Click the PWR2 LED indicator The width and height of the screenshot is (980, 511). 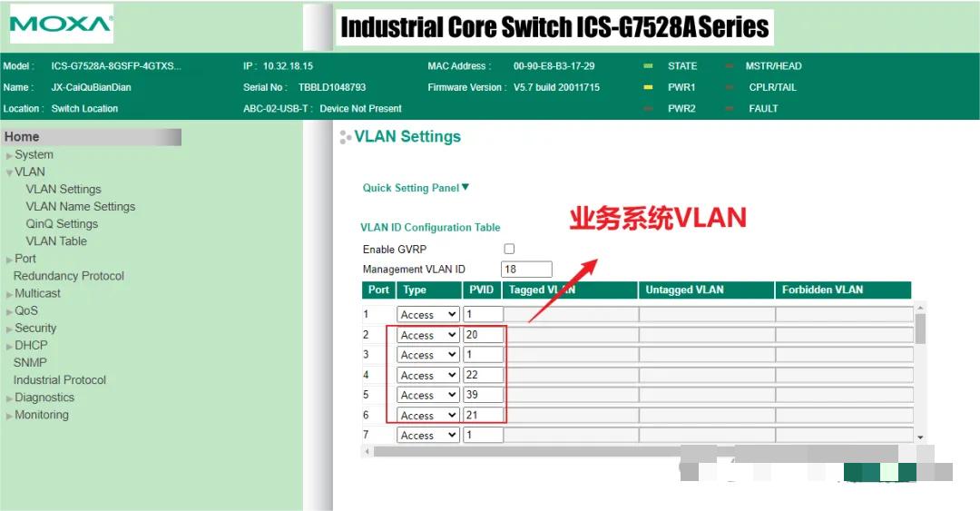click(x=648, y=108)
